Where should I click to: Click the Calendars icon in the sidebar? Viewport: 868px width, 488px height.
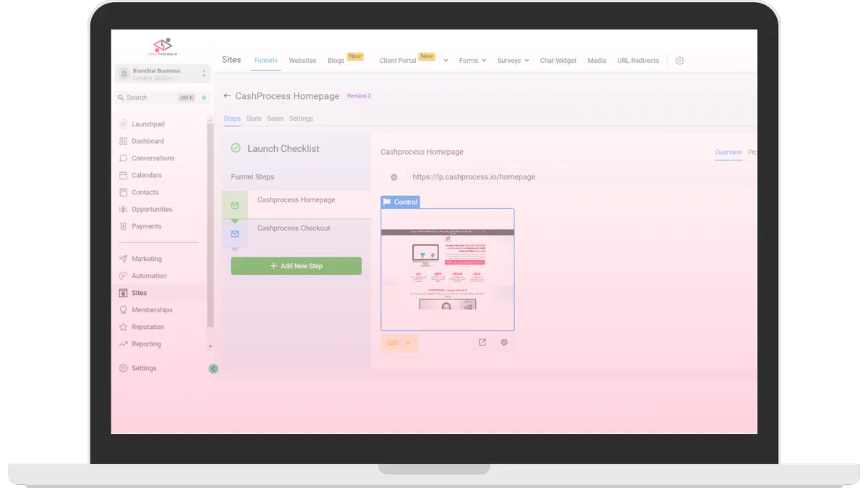(x=123, y=175)
